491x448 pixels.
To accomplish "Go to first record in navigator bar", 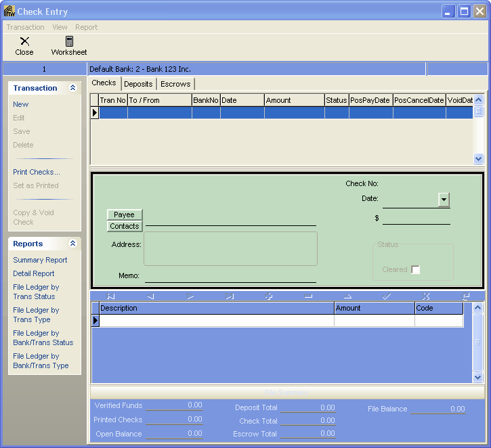I will 111,296.
